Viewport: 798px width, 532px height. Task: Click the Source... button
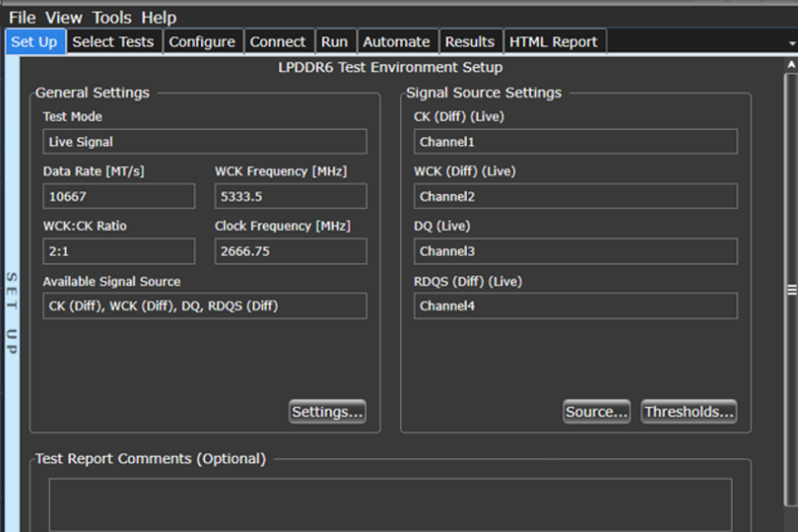[x=596, y=412]
